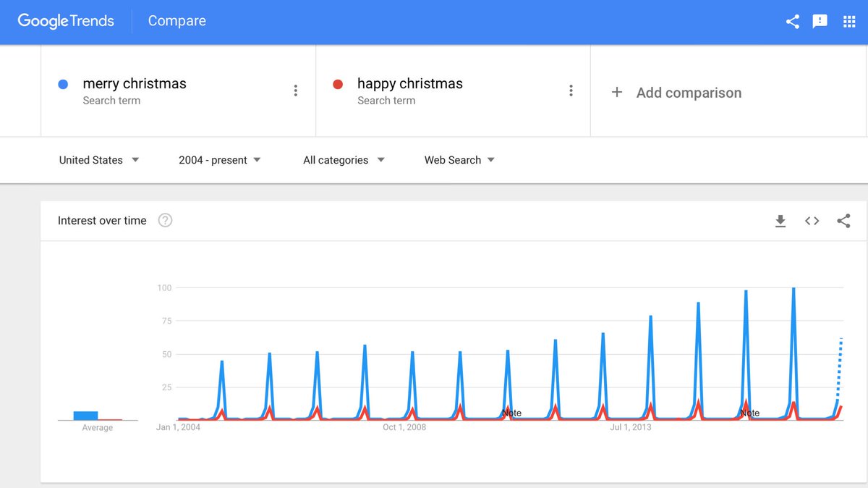868x488 pixels.
Task: Edit the happy christmas search term
Action: click(x=410, y=84)
